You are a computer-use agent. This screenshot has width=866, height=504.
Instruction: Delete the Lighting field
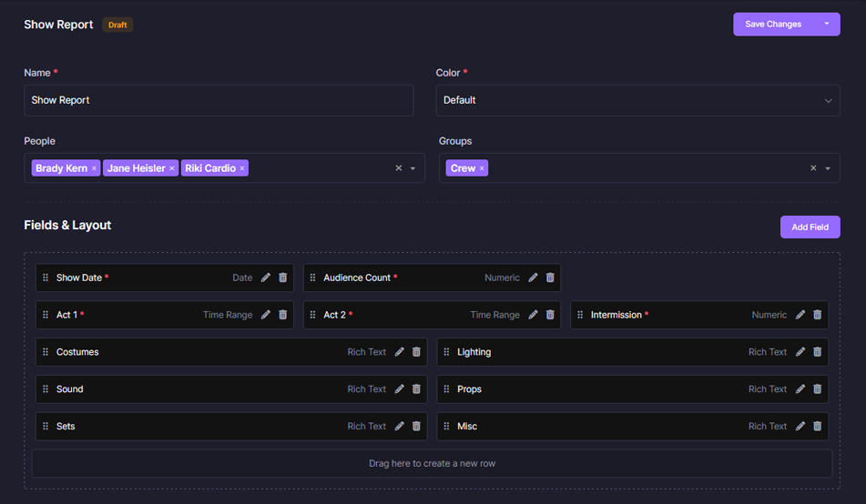tap(818, 352)
